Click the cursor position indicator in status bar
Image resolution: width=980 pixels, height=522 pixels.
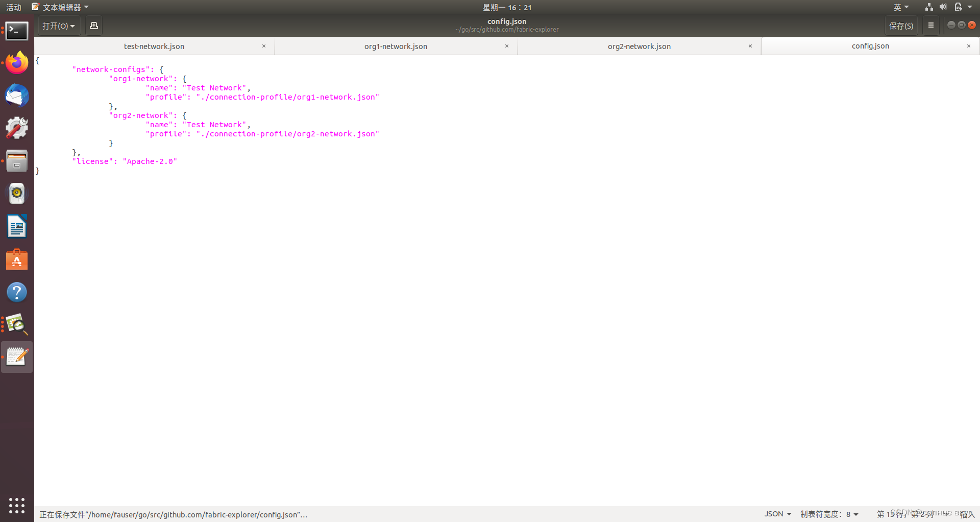point(905,514)
